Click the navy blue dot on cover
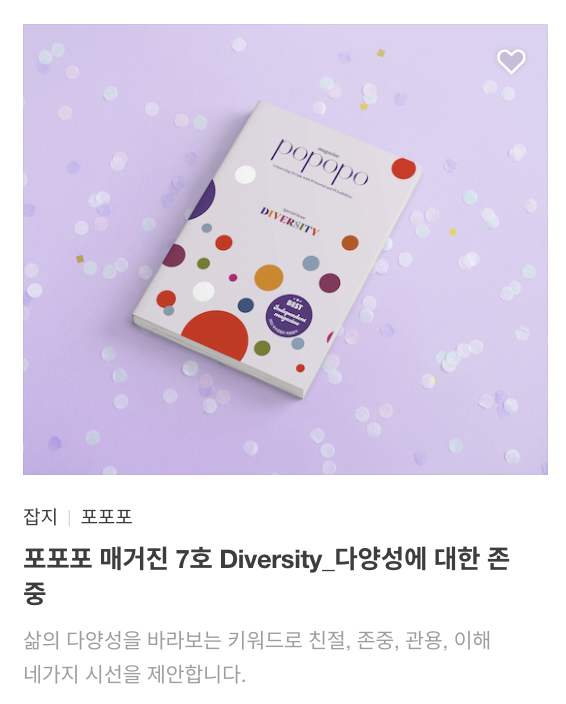This screenshot has width=566, height=704. point(246,305)
